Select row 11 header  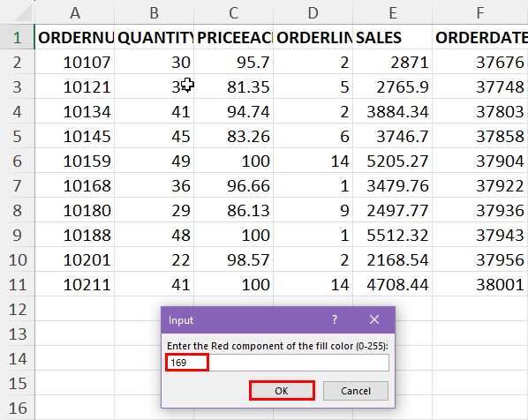click(x=17, y=285)
